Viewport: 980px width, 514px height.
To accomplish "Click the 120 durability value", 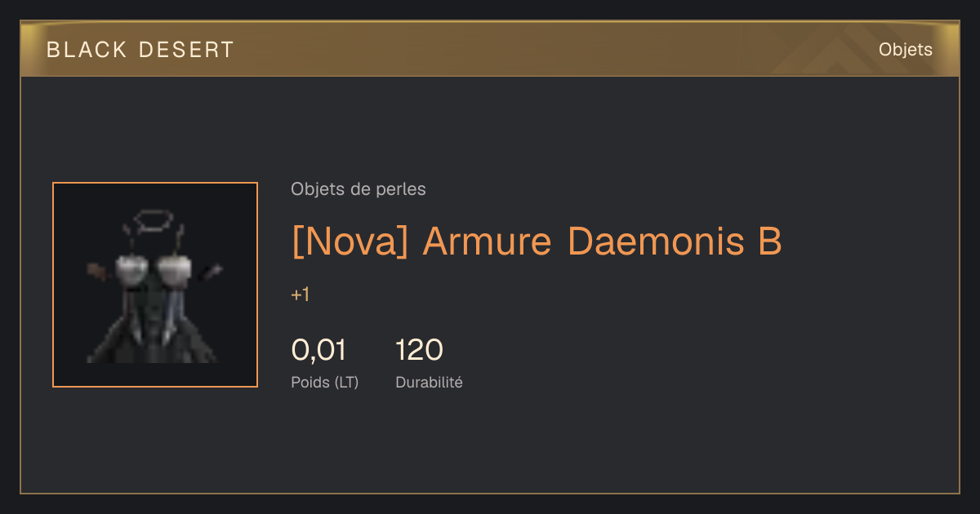I will 419,350.
